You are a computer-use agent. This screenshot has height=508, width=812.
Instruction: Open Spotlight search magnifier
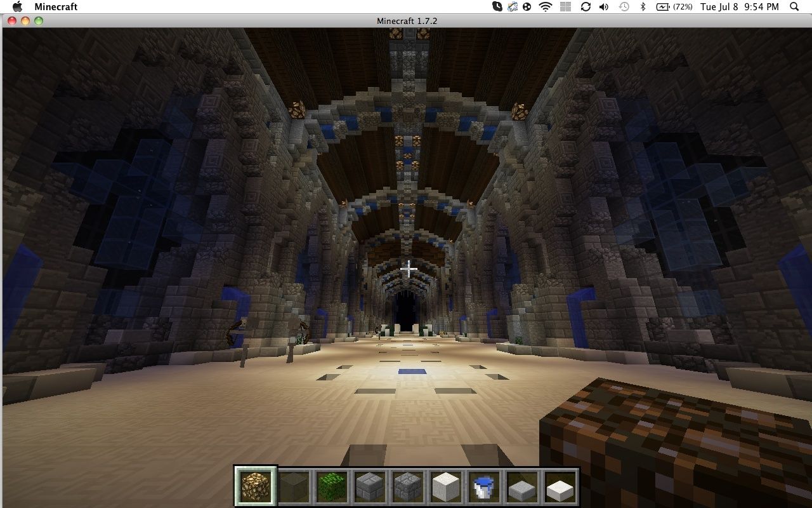pyautogui.click(x=794, y=6)
